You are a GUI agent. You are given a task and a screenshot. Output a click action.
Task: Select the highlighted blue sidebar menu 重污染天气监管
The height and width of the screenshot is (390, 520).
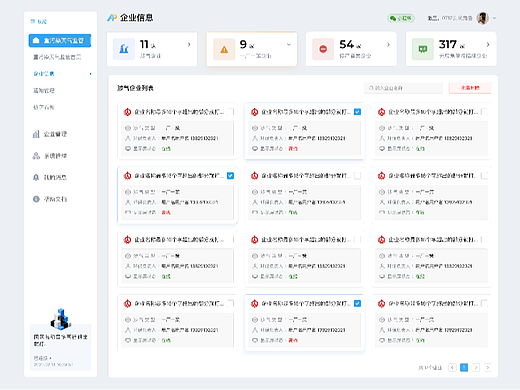(60, 41)
